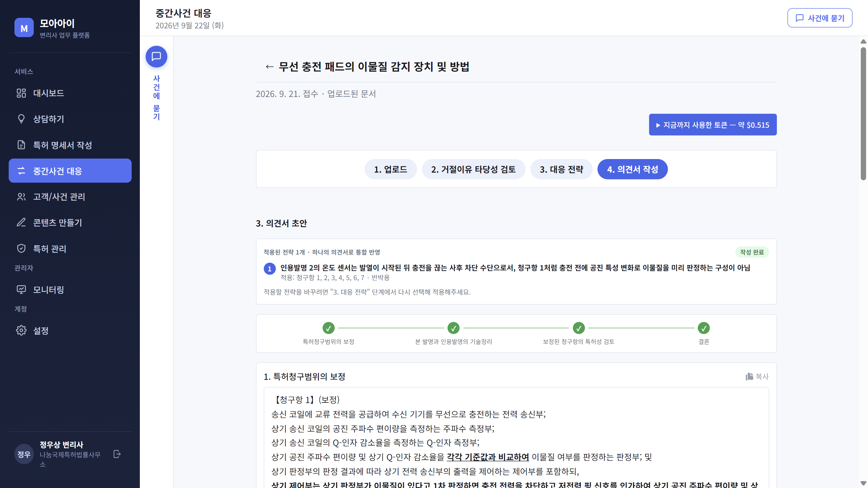Click the round chat bubble icon
The height and width of the screenshot is (488, 868).
pos(156,57)
